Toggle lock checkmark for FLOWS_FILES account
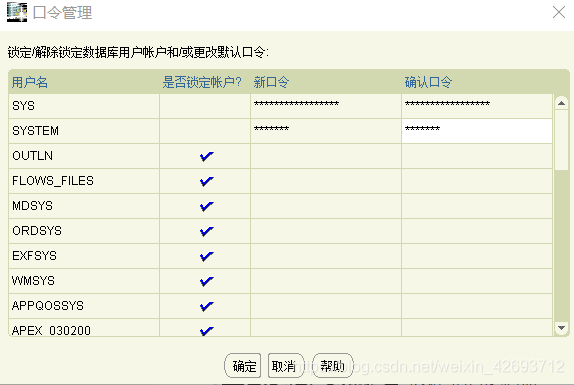The image size is (574, 385). (206, 181)
